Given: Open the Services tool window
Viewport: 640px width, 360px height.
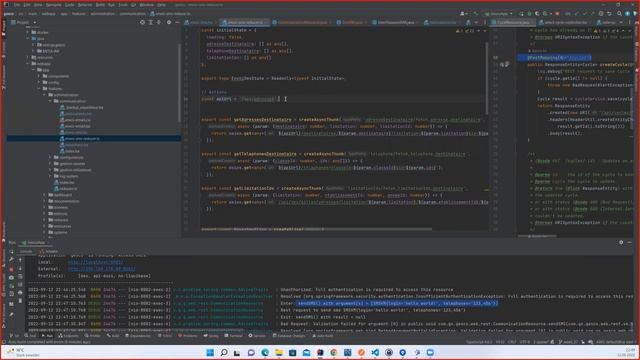Looking at the screenshot, I should click(257, 336).
